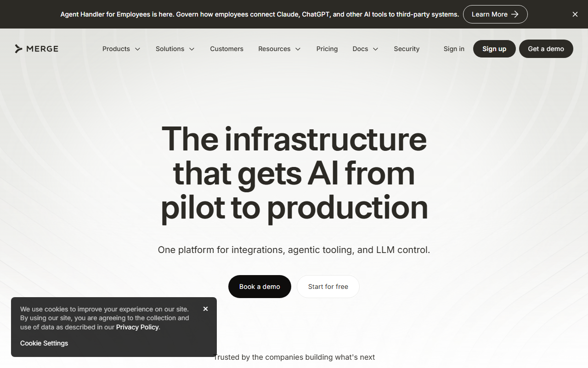Click the Book a demo button
588x368 pixels.
coord(260,287)
